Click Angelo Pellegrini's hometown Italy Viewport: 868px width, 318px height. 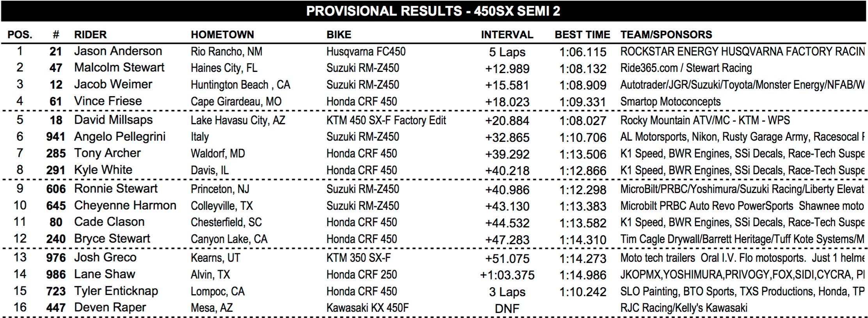coord(199,137)
